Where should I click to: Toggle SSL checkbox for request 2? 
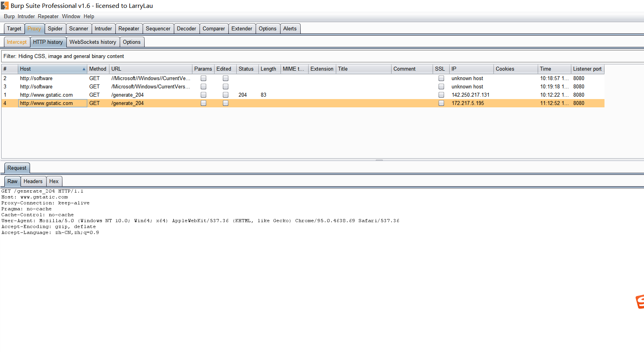[x=441, y=78]
